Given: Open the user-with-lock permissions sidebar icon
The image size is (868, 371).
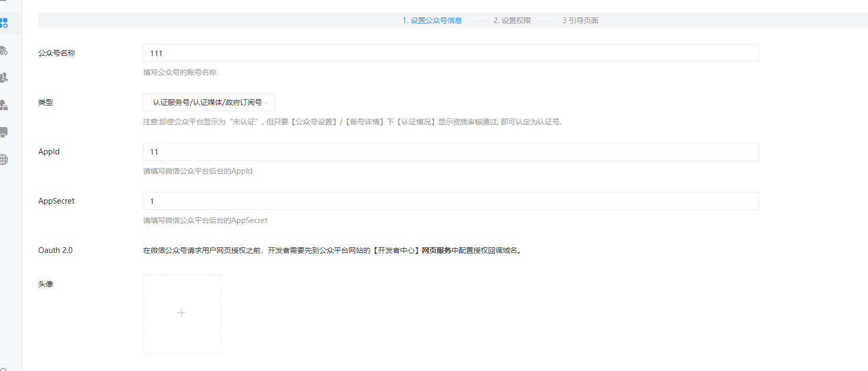Looking at the screenshot, I should coord(4,105).
